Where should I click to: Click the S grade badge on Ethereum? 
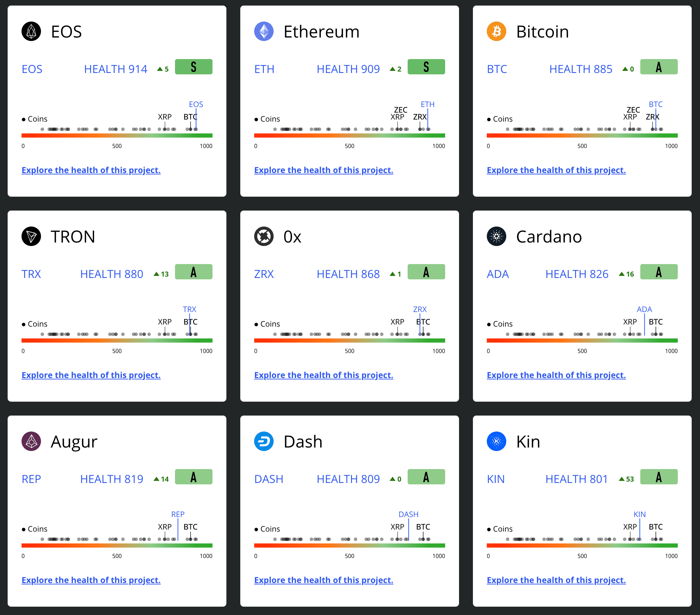click(426, 67)
